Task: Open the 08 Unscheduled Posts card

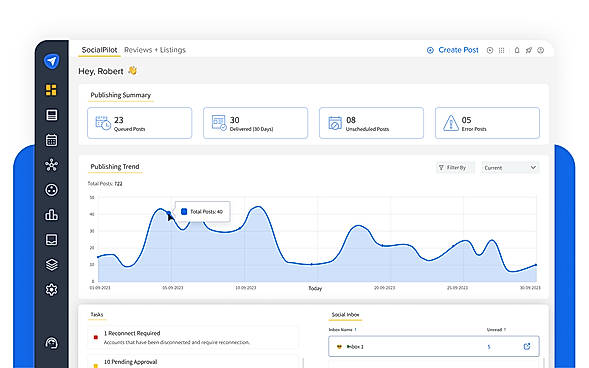Action: (371, 123)
